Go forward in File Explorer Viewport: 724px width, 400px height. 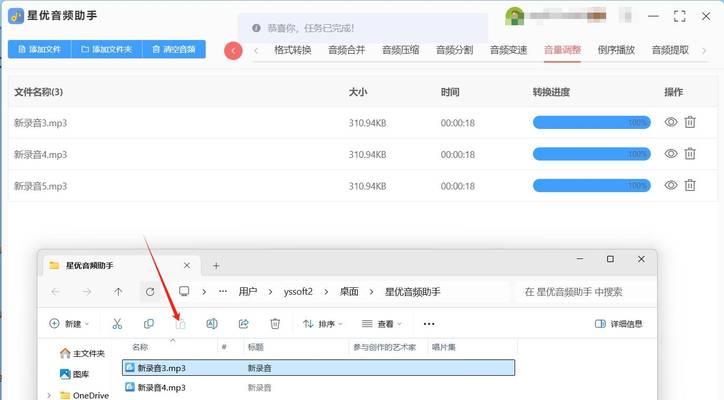coord(87,291)
